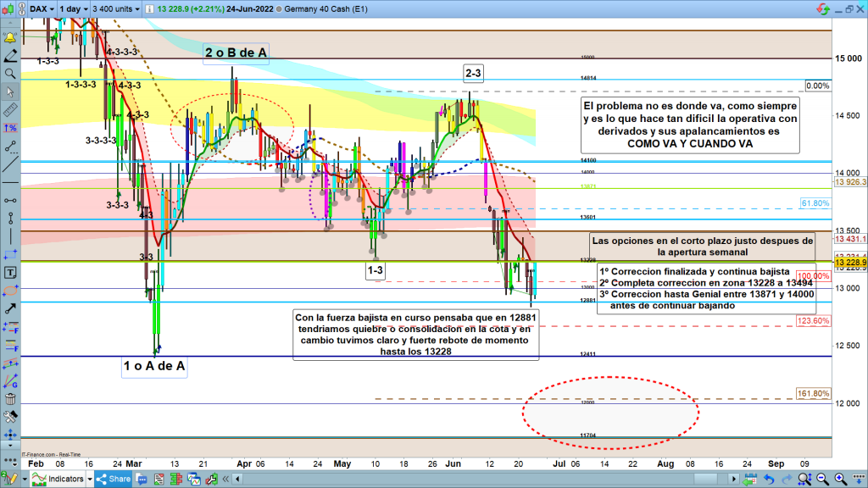Click the alert bell icon
This screenshot has width=868, height=488.
(x=10, y=38)
